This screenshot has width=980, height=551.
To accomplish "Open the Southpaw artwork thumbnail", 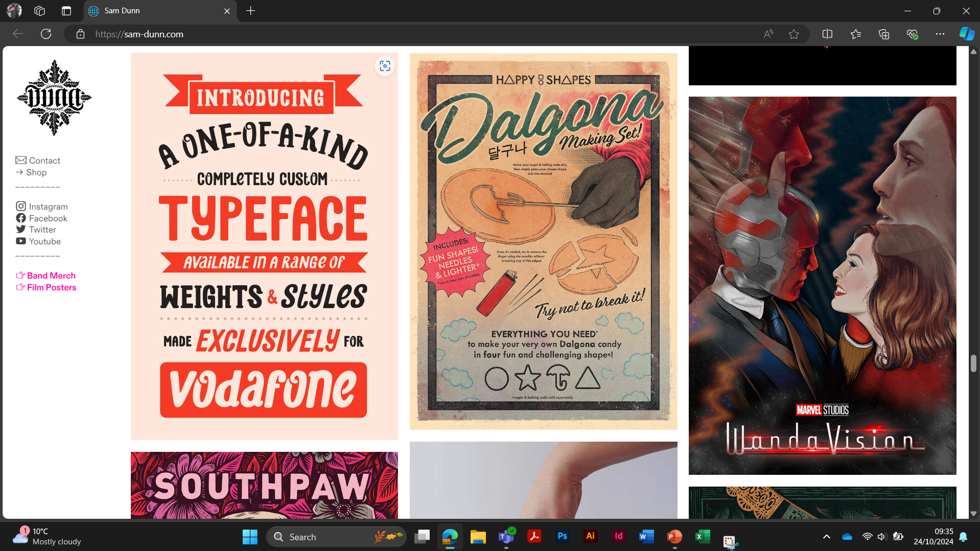I will [264, 485].
